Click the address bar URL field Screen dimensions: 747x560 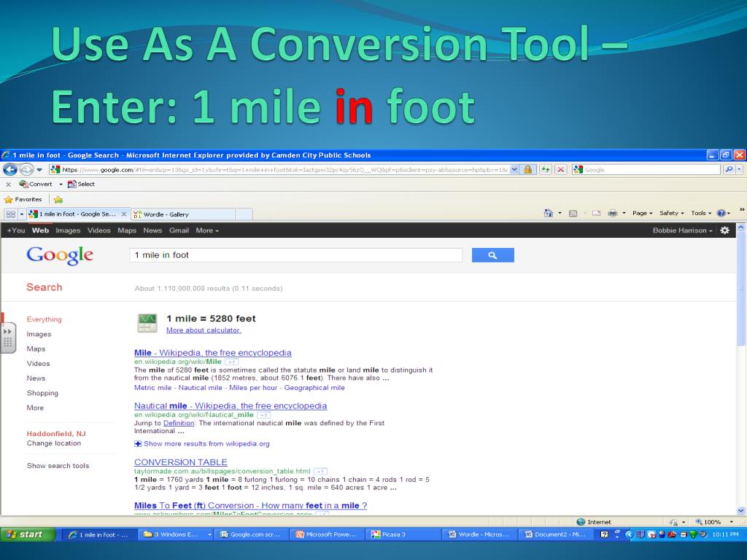click(x=279, y=169)
